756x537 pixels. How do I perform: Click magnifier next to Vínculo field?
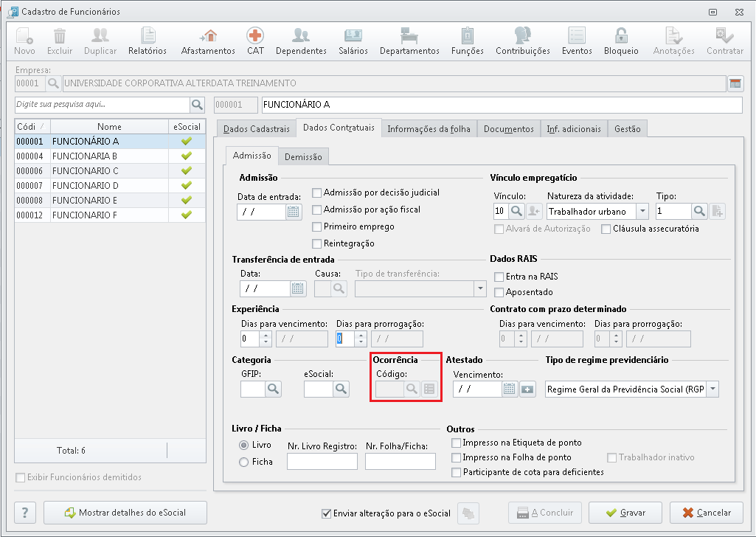click(516, 212)
